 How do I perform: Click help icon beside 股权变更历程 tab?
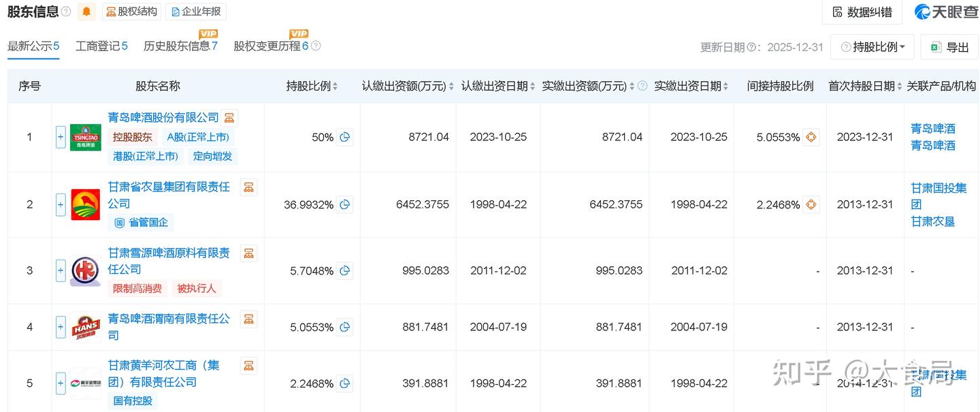click(x=316, y=46)
